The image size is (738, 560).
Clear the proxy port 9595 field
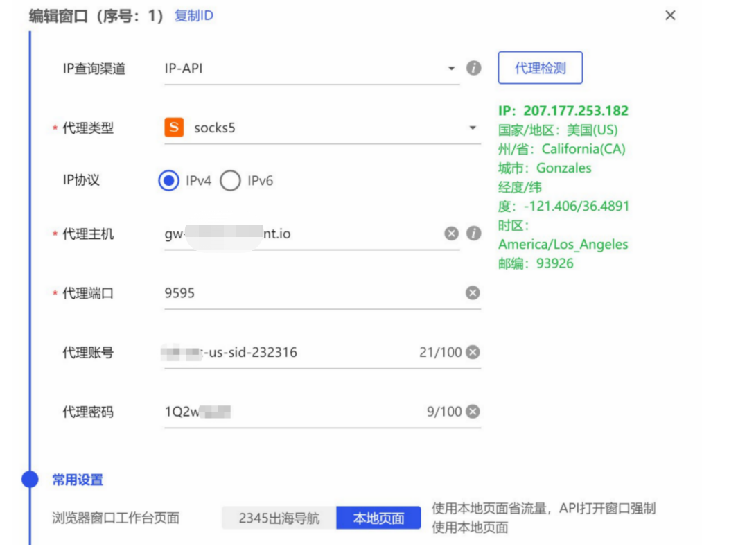(473, 292)
